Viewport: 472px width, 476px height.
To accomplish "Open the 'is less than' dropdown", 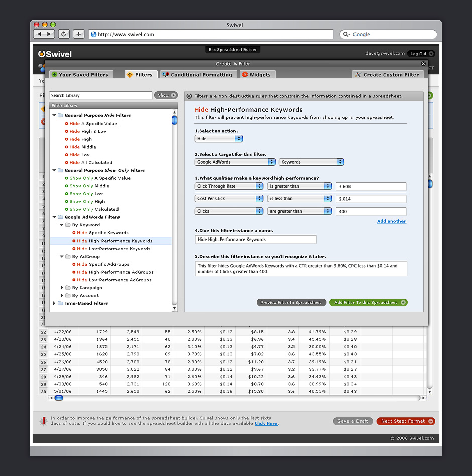I will [299, 199].
